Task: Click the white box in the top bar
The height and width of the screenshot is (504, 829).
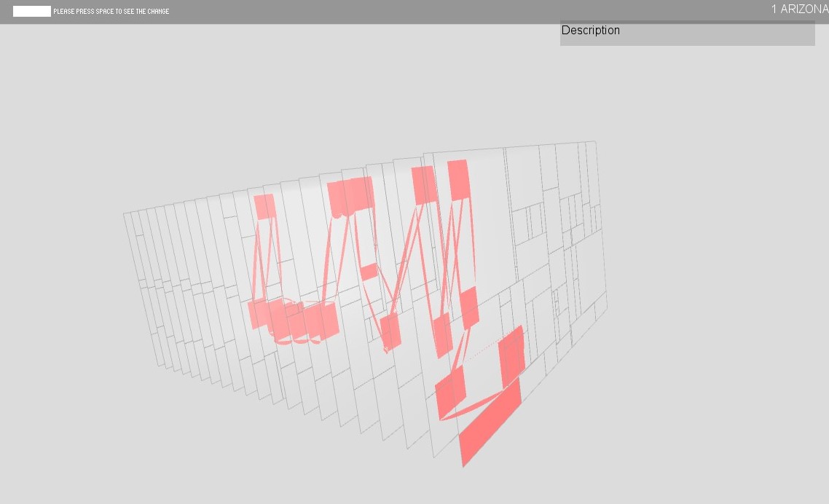Action: tap(32, 11)
